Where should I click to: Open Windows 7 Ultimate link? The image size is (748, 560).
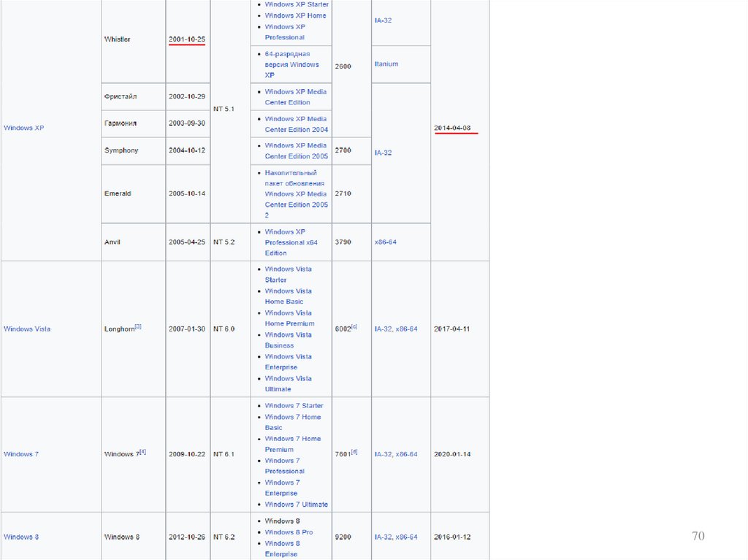(x=297, y=505)
